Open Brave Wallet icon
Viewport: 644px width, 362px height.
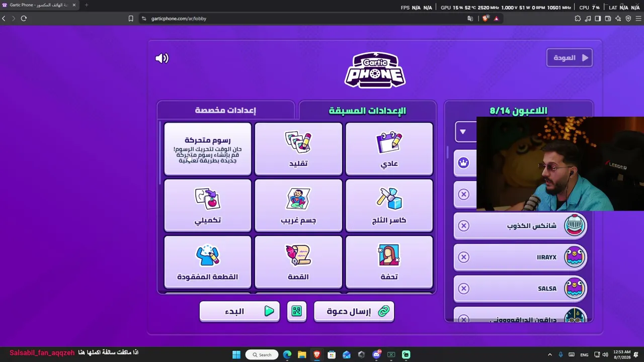608,19
